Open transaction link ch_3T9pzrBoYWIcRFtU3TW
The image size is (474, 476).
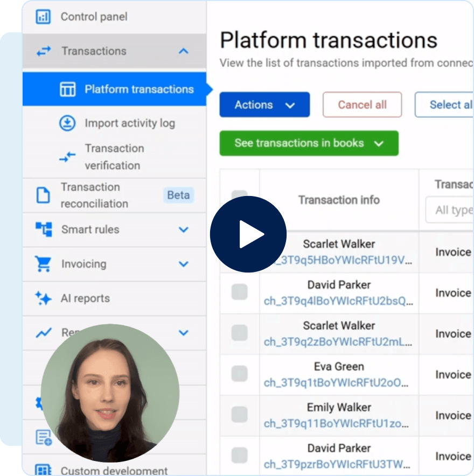(337, 465)
